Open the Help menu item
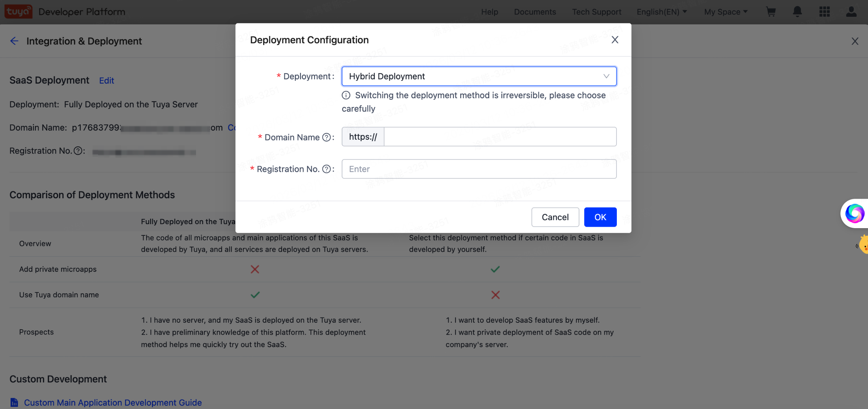The height and width of the screenshot is (409, 868). (489, 12)
